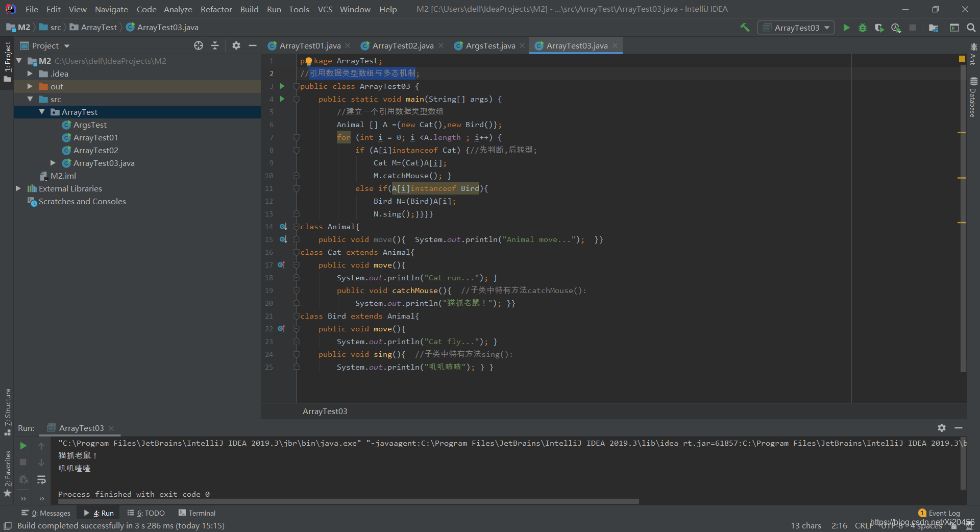Toggle tool window quick-access button in status bar
Viewport: 980px width, 532px height.
coord(7,525)
